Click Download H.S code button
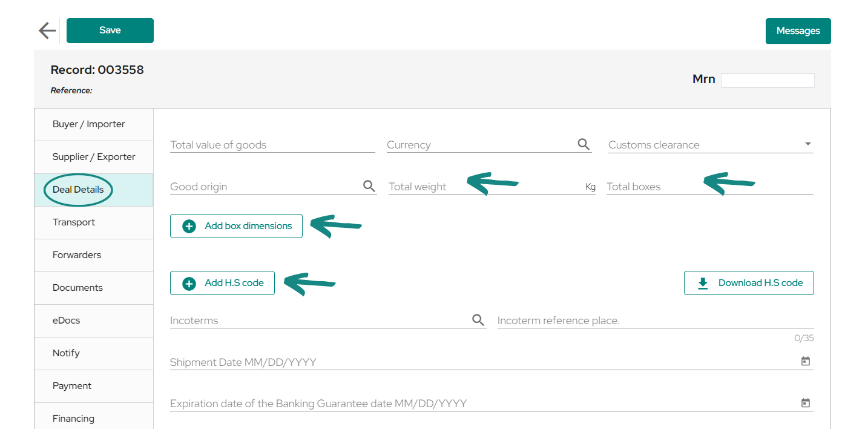This screenshot has width=868, height=429. tap(749, 283)
